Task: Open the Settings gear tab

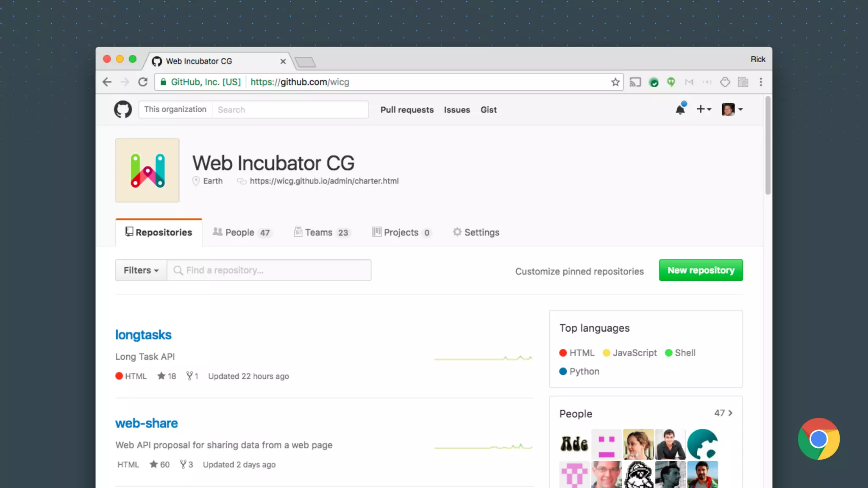Action: 476,232
